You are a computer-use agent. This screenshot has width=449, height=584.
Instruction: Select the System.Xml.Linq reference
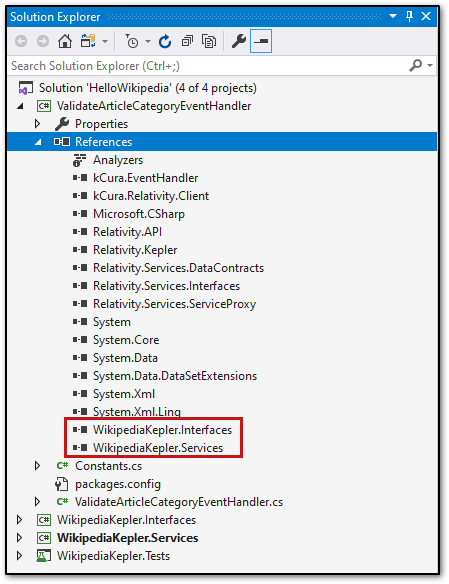(137, 412)
